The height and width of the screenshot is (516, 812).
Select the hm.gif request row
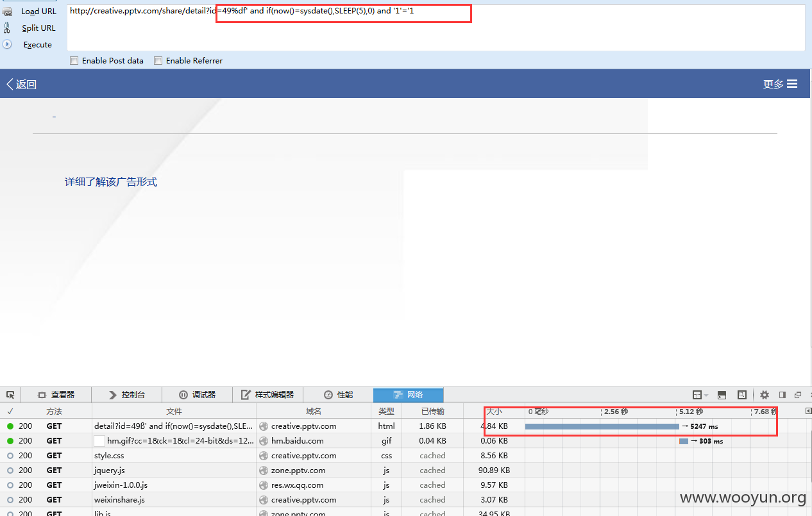pyautogui.click(x=405, y=441)
